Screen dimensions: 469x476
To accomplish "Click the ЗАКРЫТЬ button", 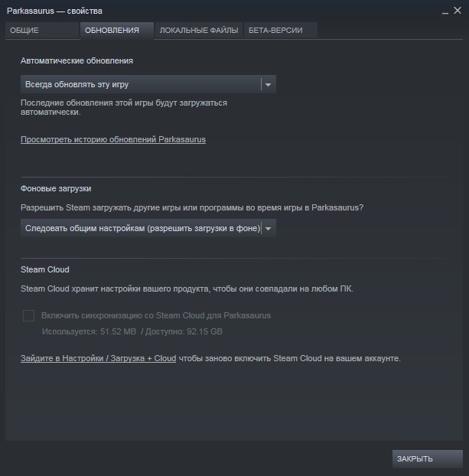I will click(x=428, y=458).
